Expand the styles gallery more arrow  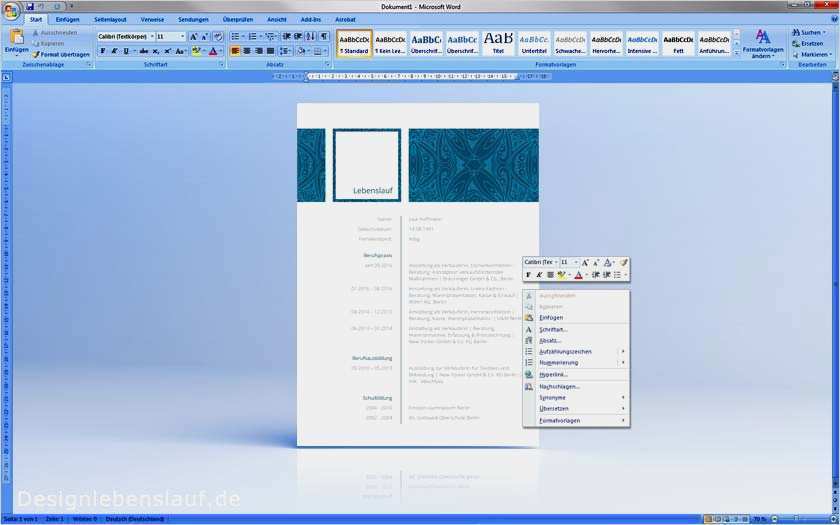(736, 52)
